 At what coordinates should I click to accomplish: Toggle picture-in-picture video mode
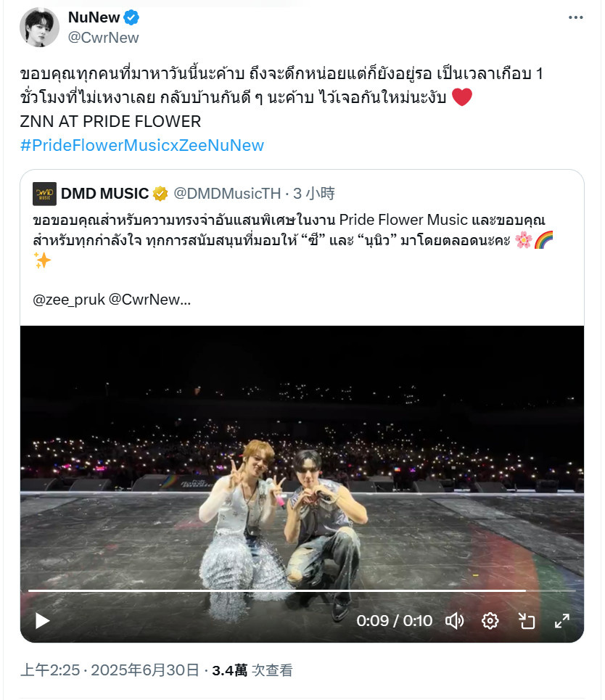(x=526, y=620)
